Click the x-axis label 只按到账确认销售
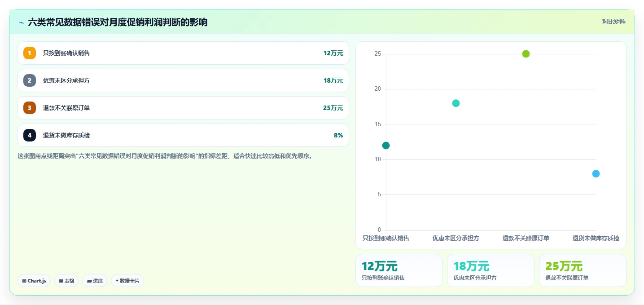 (x=386, y=238)
